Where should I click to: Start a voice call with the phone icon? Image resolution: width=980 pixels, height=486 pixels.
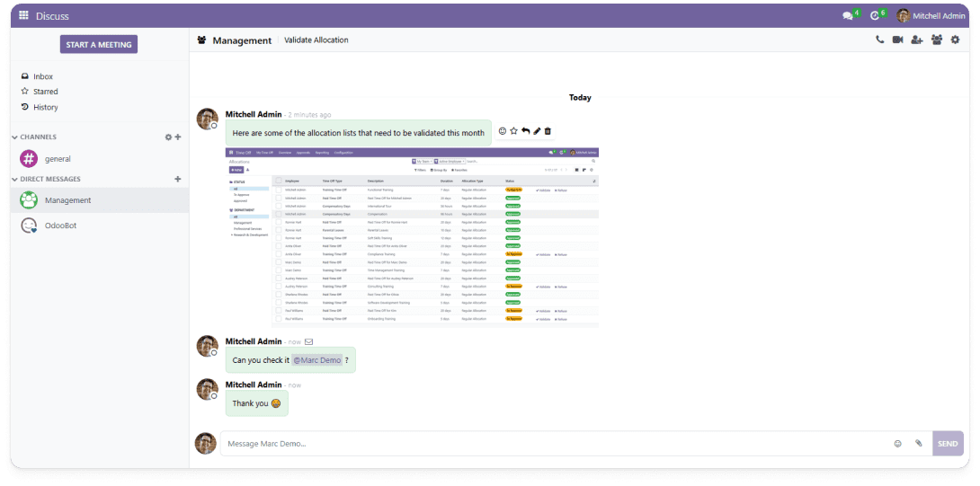(879, 40)
